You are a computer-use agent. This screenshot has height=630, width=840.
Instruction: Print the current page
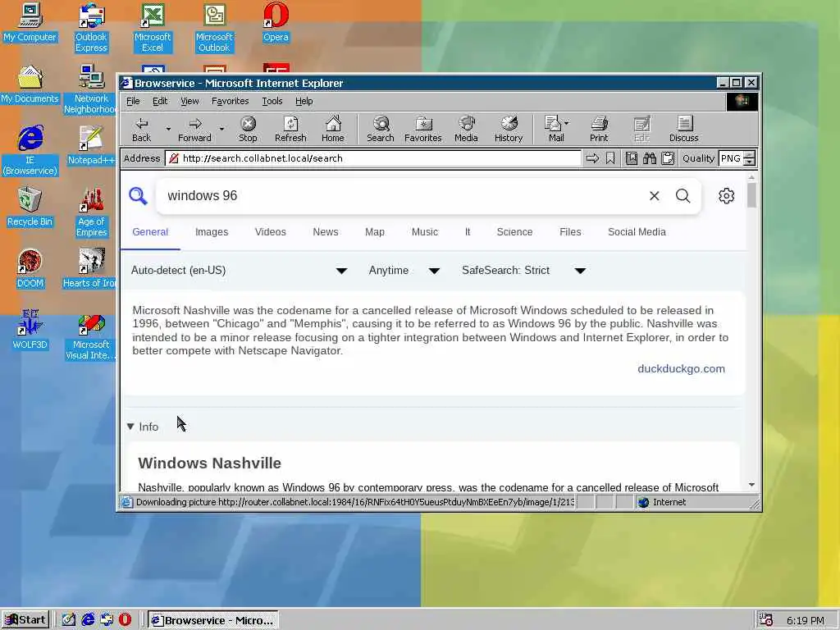pyautogui.click(x=599, y=129)
